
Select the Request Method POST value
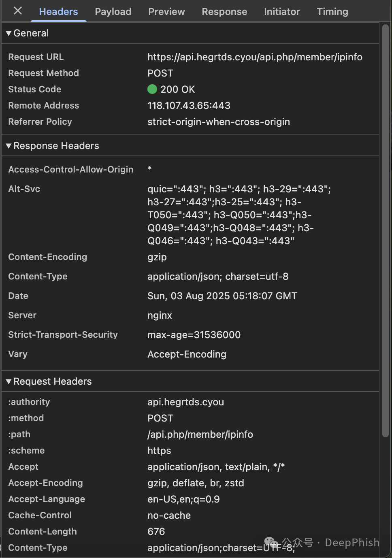160,73
